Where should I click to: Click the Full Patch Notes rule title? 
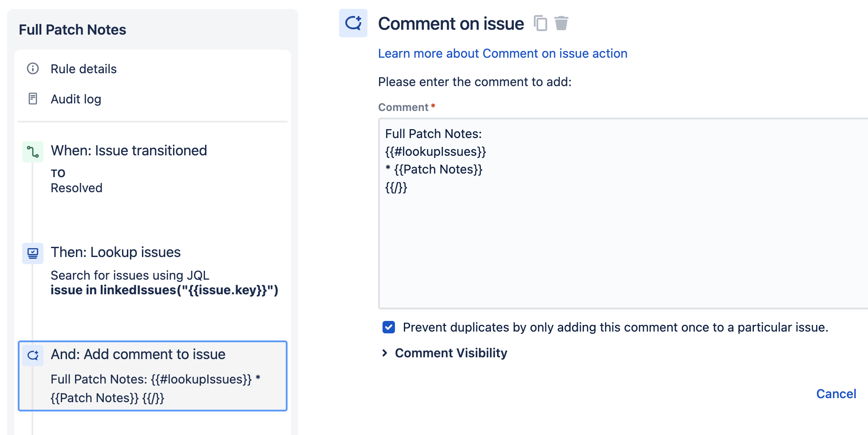[x=72, y=29]
